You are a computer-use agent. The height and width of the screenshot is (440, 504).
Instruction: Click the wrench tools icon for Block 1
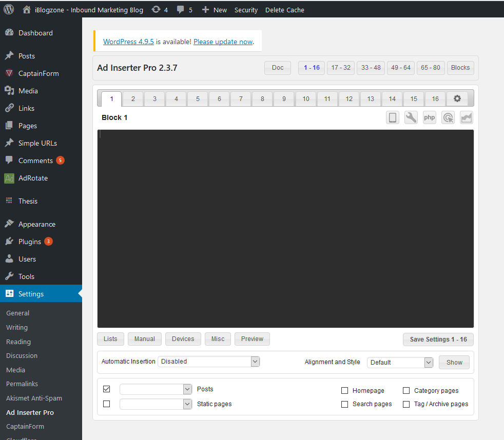pyautogui.click(x=411, y=117)
